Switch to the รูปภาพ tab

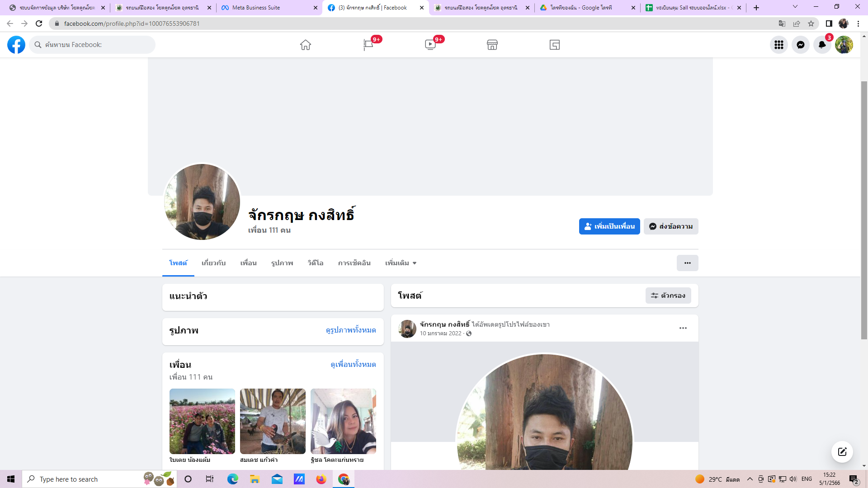(282, 263)
